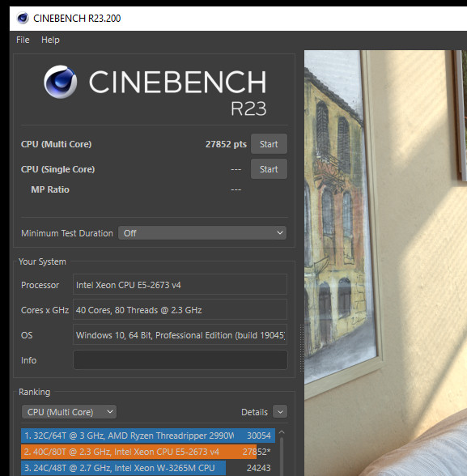Open the ranking CPU (Multi Core) dropdown
Screen dimensions: 467x476
pos(69,412)
